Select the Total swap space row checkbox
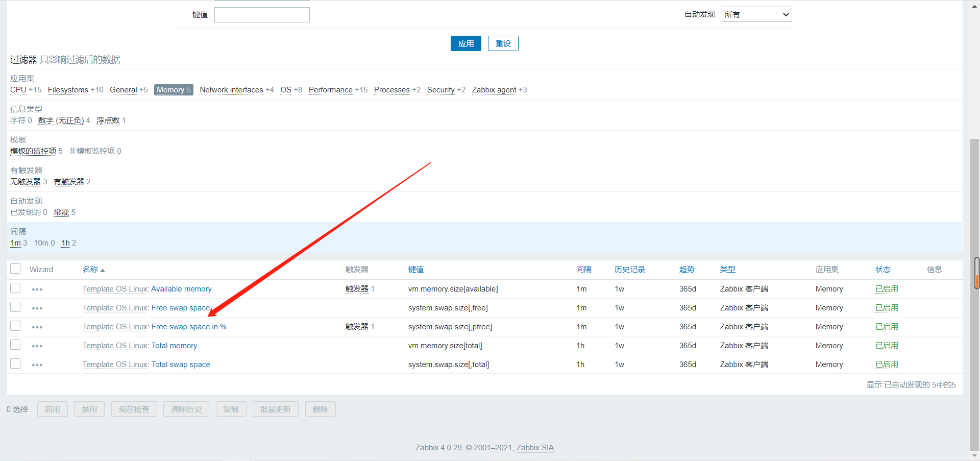 point(15,364)
